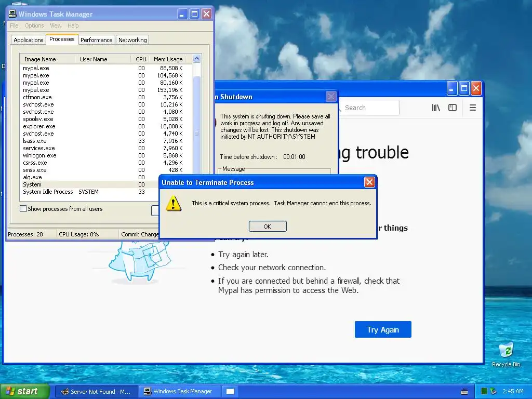
Task: Click the process list scroll up arrow
Action: coord(197,59)
